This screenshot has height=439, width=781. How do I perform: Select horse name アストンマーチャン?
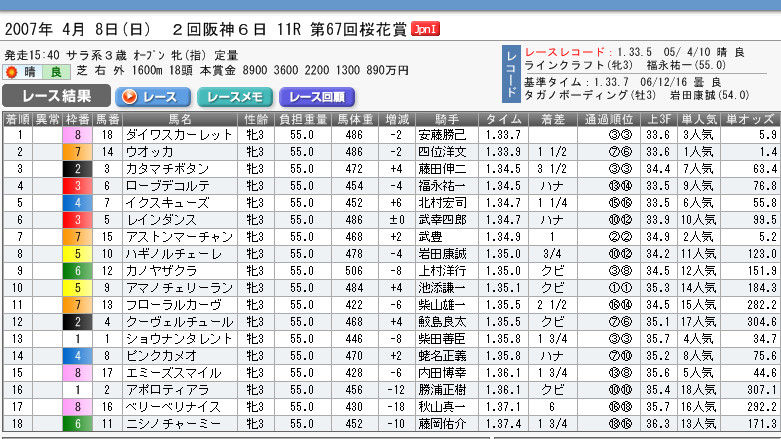179,237
